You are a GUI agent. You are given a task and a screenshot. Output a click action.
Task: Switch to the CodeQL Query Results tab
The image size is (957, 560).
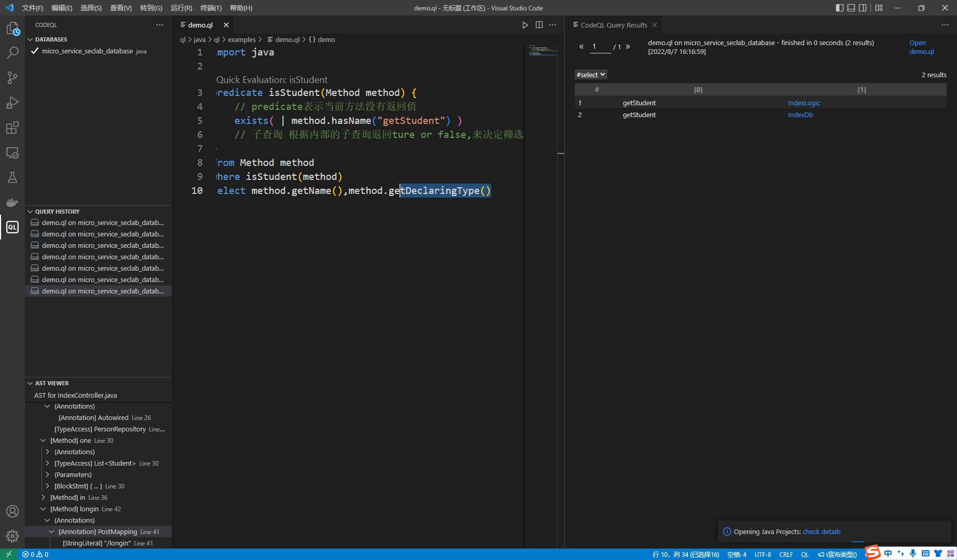613,25
